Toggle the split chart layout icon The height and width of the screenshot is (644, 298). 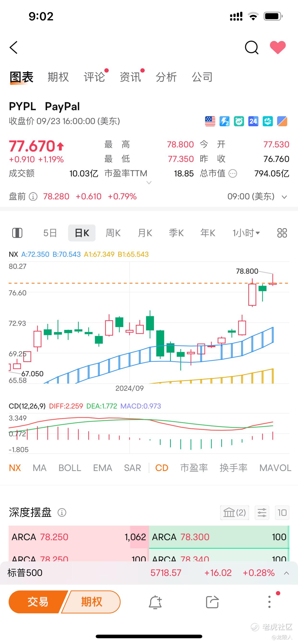(17, 233)
